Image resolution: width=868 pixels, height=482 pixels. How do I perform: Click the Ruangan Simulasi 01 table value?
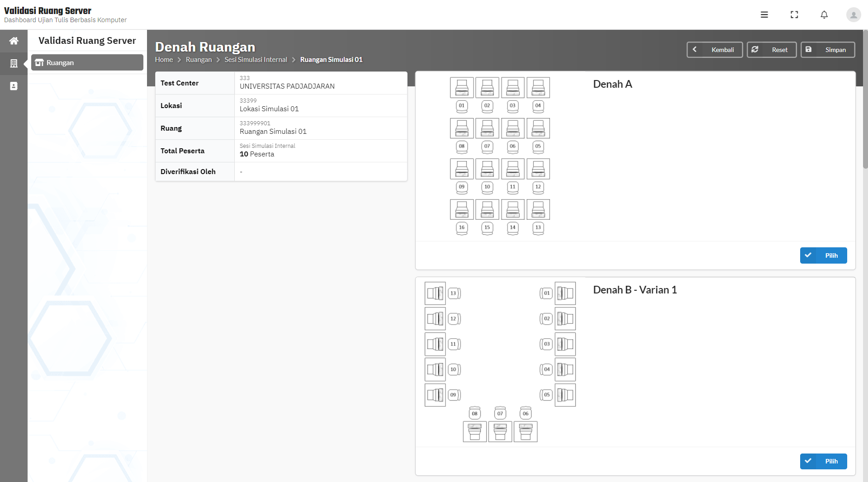273,132
